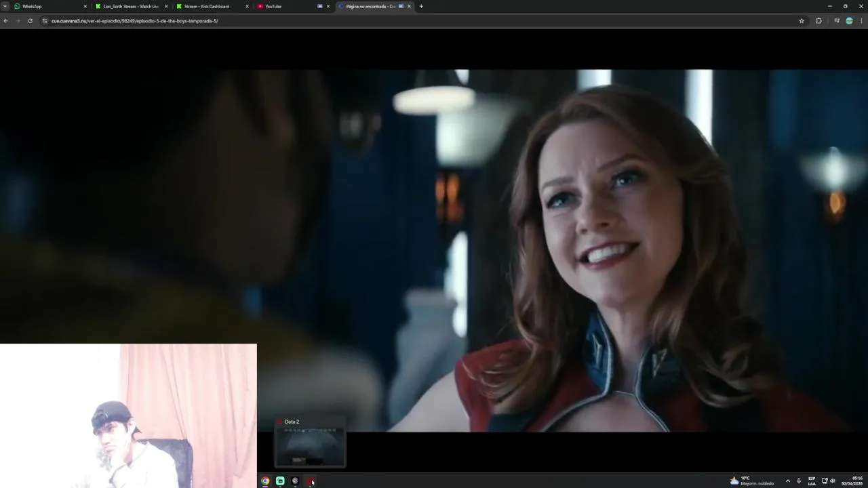Image resolution: width=868 pixels, height=488 pixels.
Task: Close the YouTube tab
Action: 328,6
